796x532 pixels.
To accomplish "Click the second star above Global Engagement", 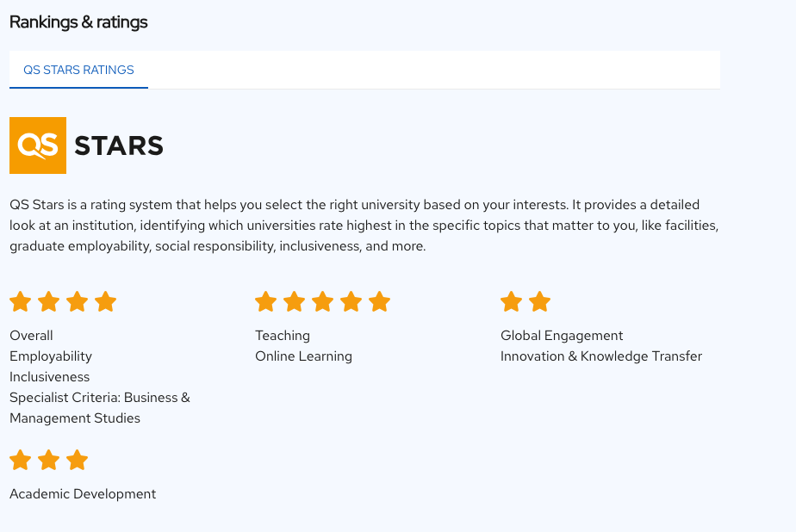I will pyautogui.click(x=540, y=302).
